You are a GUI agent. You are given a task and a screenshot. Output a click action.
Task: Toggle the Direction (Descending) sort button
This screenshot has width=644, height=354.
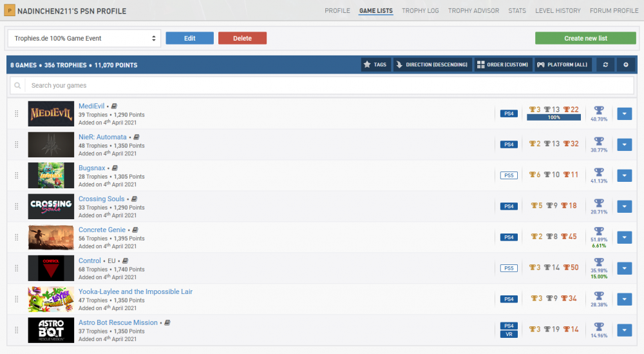432,64
